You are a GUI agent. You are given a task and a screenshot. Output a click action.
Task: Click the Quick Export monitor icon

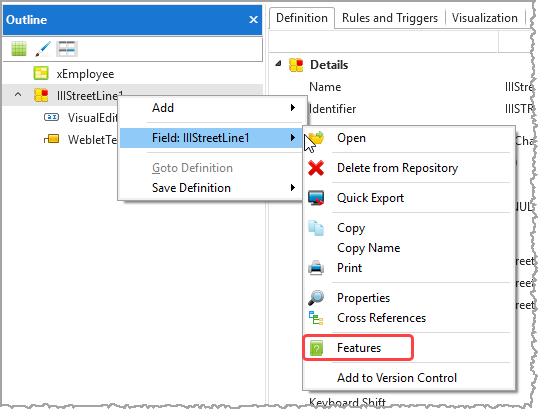[316, 198]
